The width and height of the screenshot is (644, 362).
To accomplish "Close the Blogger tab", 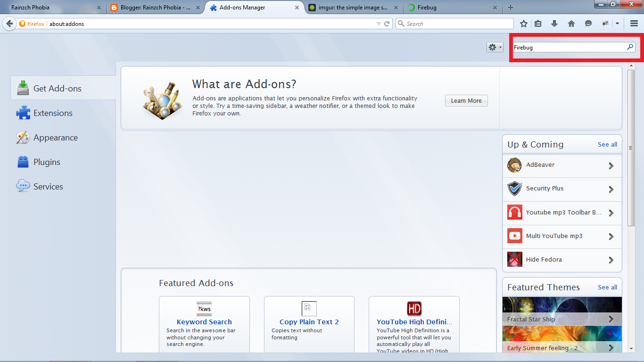I will point(198,8).
